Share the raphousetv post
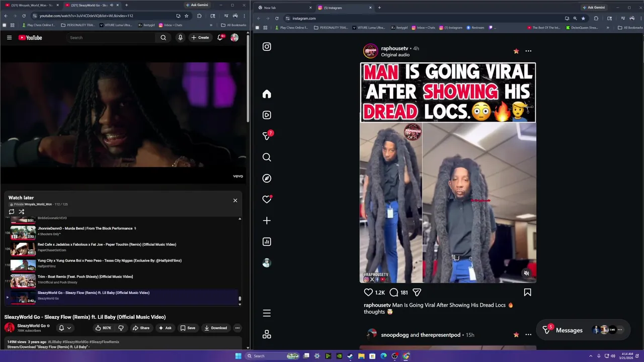Screen dimensions: 644x362 pos(417,292)
